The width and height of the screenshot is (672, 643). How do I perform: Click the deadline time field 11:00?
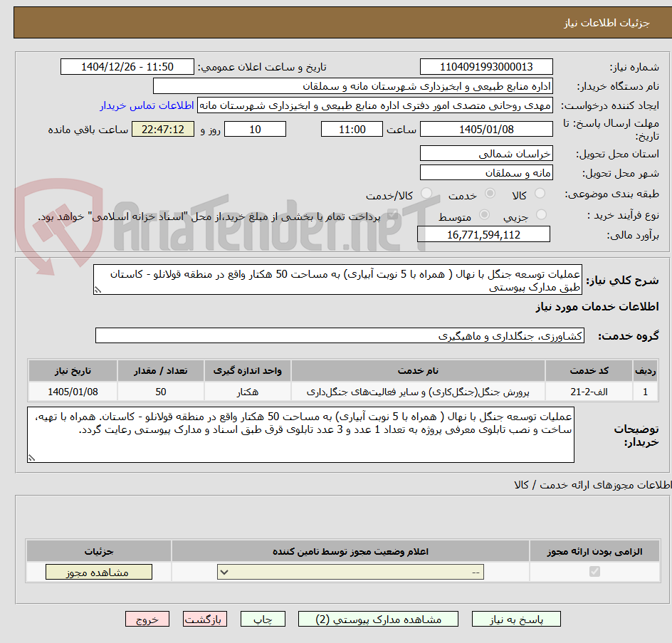click(352, 129)
